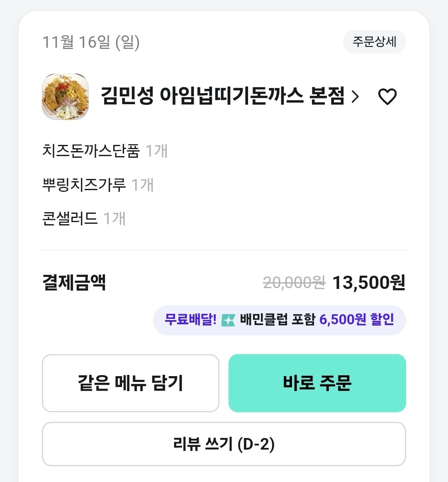Click the 결제금액 label

coord(74,283)
